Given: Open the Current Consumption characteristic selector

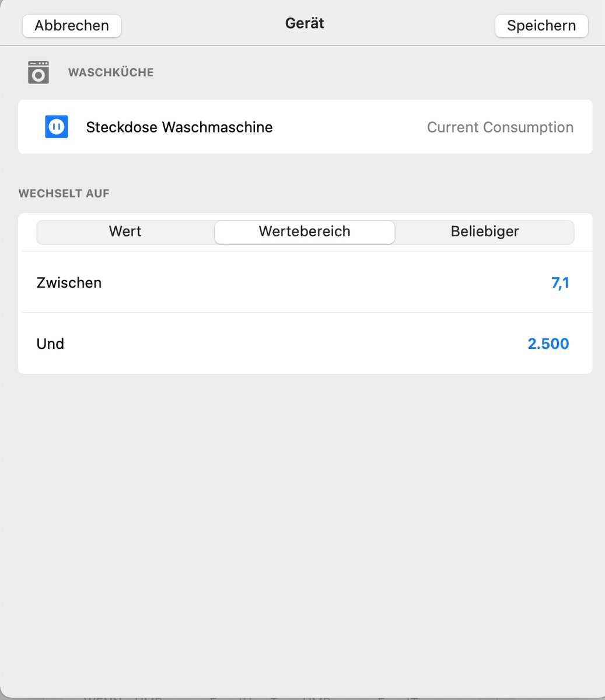Looking at the screenshot, I should point(500,127).
